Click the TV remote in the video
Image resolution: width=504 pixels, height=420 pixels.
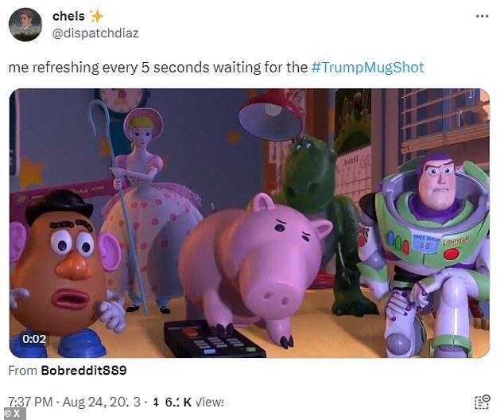pyautogui.click(x=215, y=340)
